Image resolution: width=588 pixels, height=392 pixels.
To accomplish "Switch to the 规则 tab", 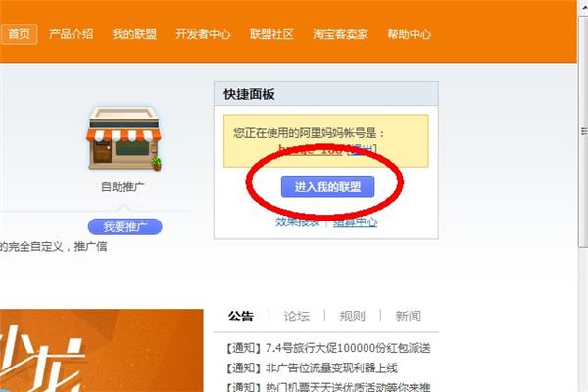I will [x=352, y=316].
